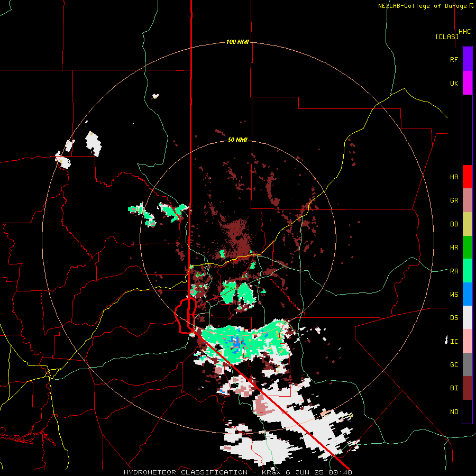Screen dimensions: 476x476
Task: Pick the RA light green legend swatch
Action: click(467, 271)
